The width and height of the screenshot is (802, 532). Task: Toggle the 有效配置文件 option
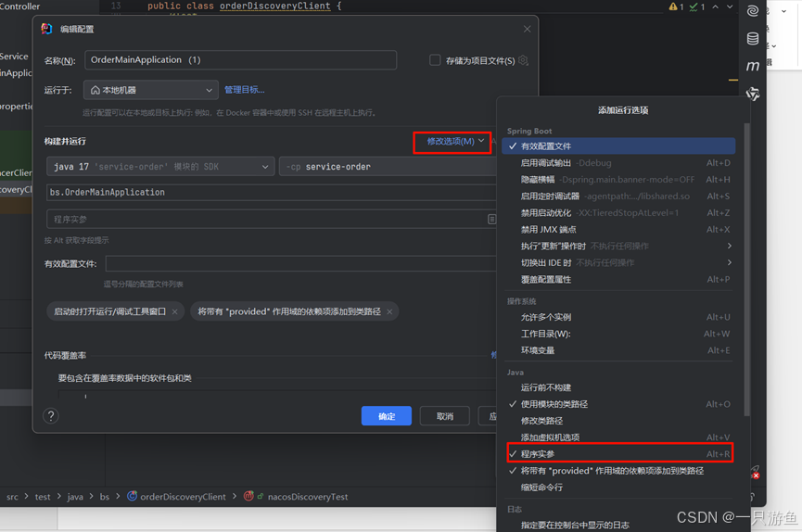618,146
